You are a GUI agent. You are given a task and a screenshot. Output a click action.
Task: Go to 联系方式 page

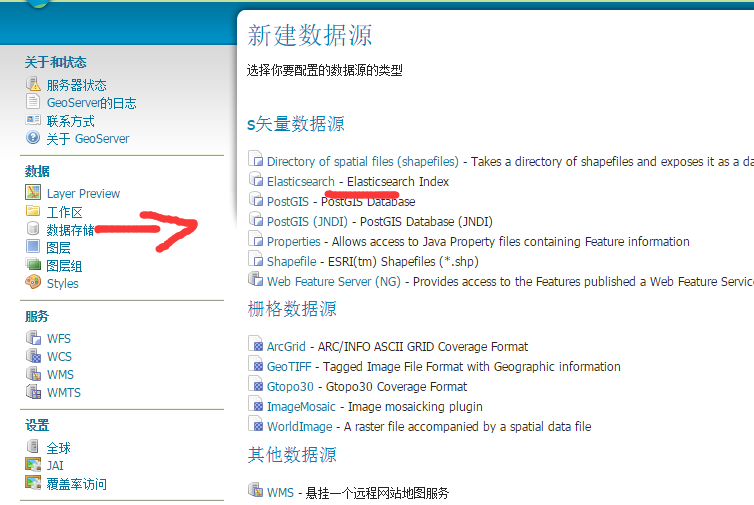pos(71,121)
